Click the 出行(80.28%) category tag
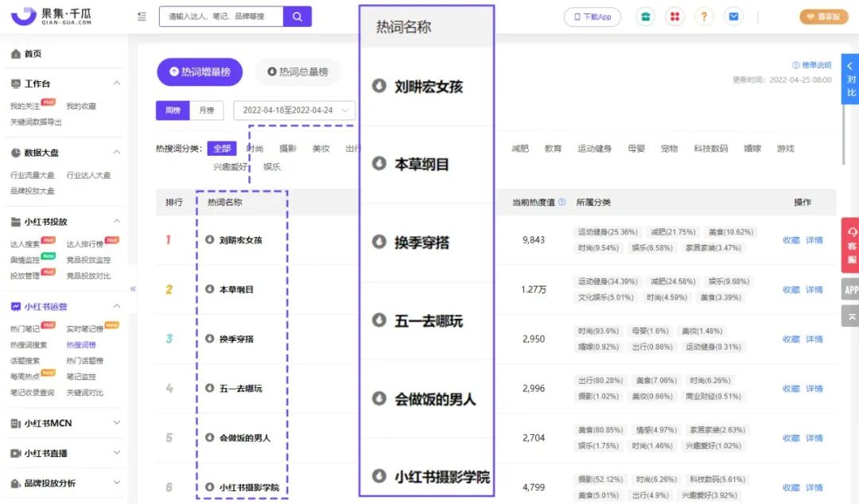Screen dimensions: 859x504 601,380
